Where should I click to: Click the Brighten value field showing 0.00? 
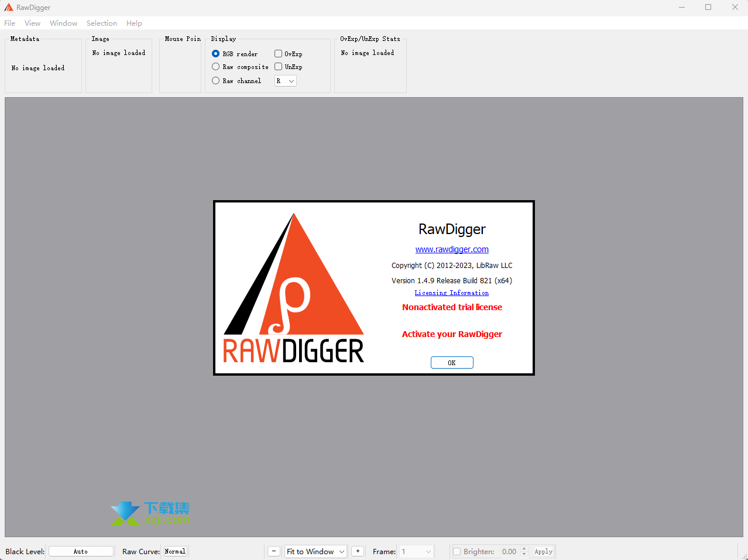(x=510, y=551)
